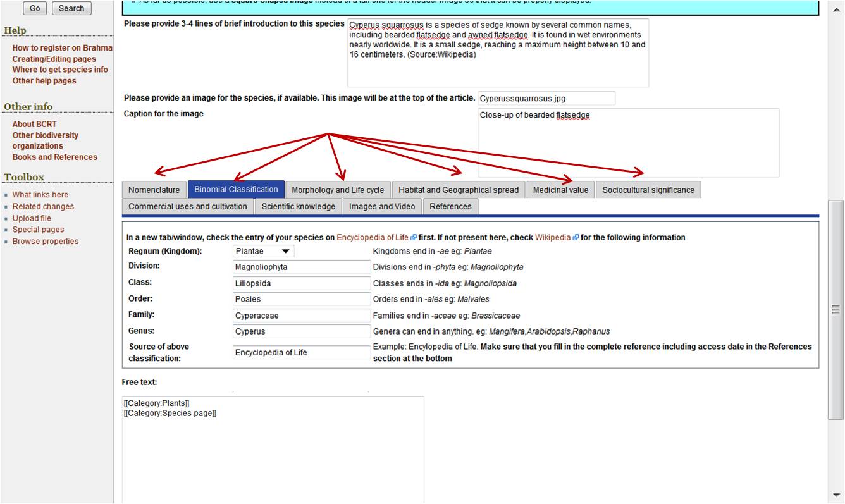Click the Search button
Screen dimensions: 845x504
[x=71, y=8]
